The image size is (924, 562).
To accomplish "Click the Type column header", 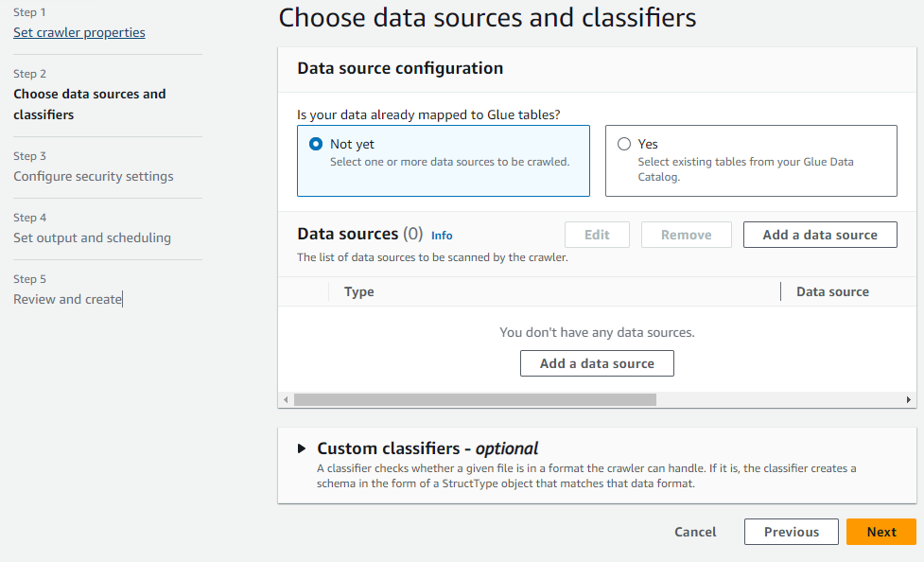I will [x=359, y=291].
